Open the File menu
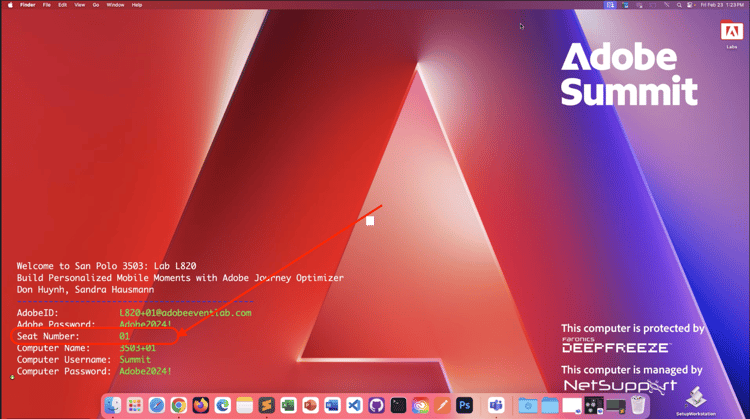The width and height of the screenshot is (750, 419). (x=46, y=5)
